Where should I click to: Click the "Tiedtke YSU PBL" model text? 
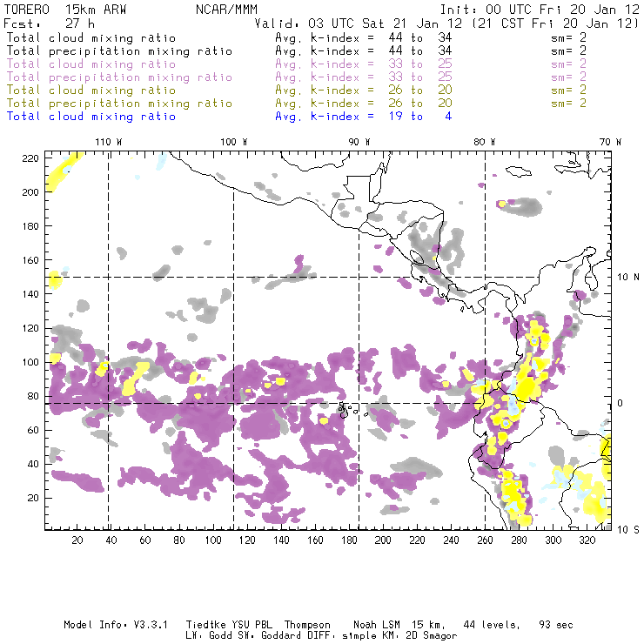coord(229,625)
